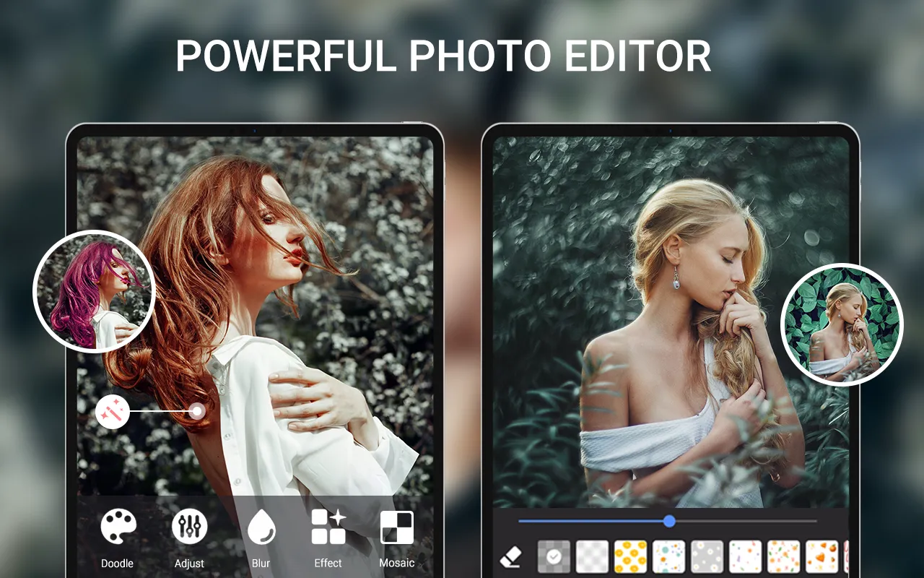Select the checked dark checkerboard background

[x=554, y=556]
